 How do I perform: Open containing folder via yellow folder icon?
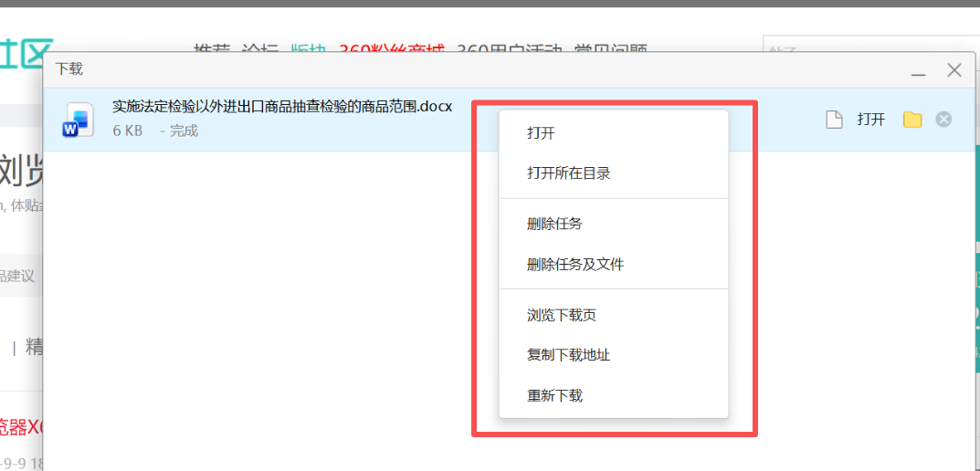(912, 120)
